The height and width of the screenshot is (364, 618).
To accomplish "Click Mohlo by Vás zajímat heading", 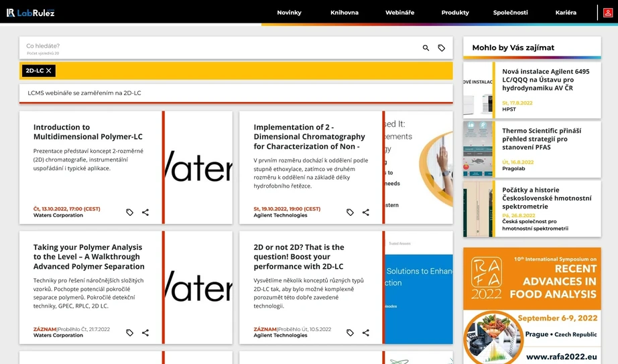I will (513, 48).
